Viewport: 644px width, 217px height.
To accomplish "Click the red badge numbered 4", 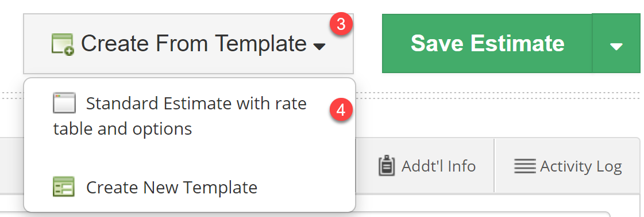I will tap(341, 111).
